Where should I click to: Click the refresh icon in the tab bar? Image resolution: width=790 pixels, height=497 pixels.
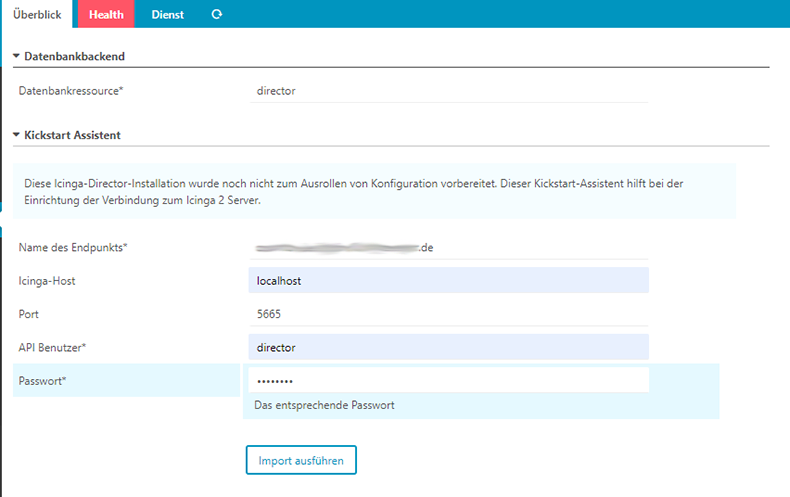pos(217,15)
